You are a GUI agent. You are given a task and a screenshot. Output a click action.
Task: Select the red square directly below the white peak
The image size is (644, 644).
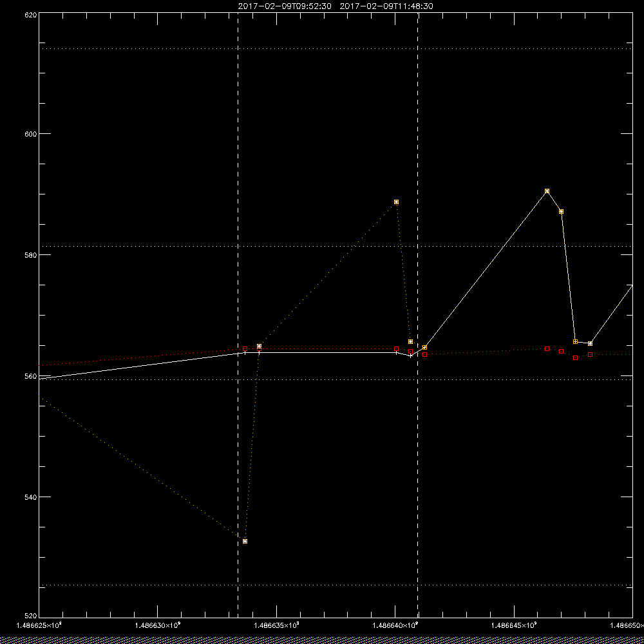pos(547,348)
